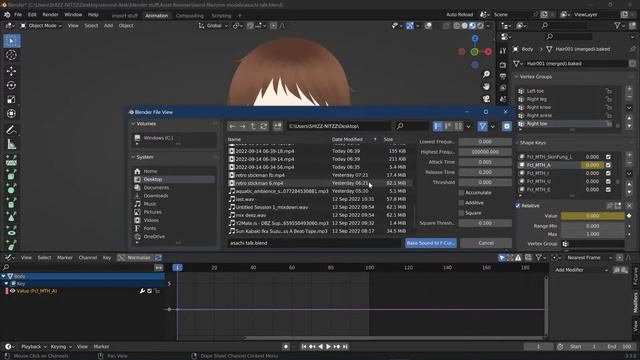Select Windows (C:) volume
640x360 pixels.
[x=174, y=138]
